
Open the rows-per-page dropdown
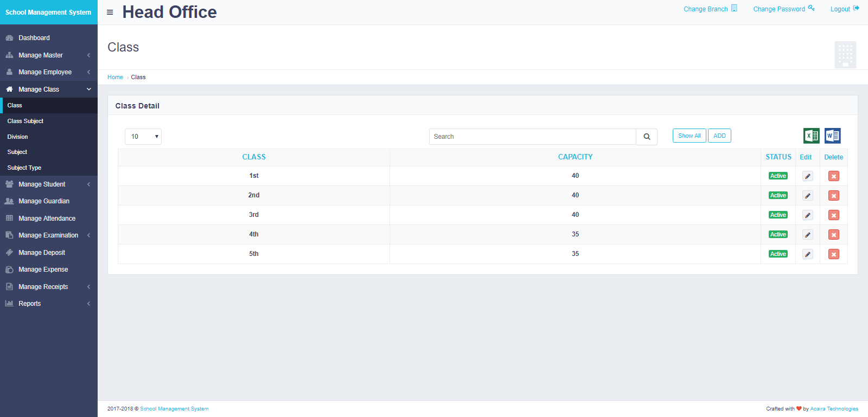[x=143, y=137]
